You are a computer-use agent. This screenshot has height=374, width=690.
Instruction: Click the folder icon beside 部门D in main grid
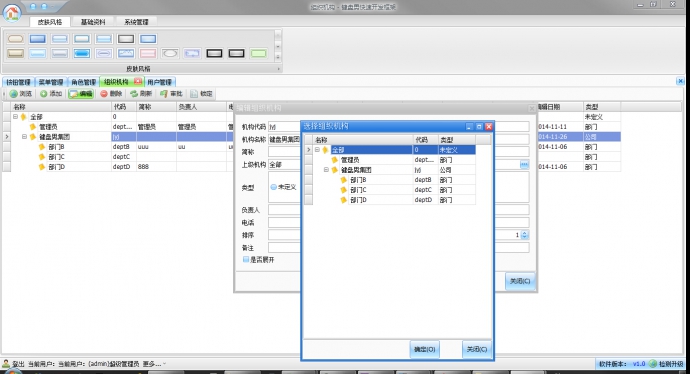[x=42, y=167]
